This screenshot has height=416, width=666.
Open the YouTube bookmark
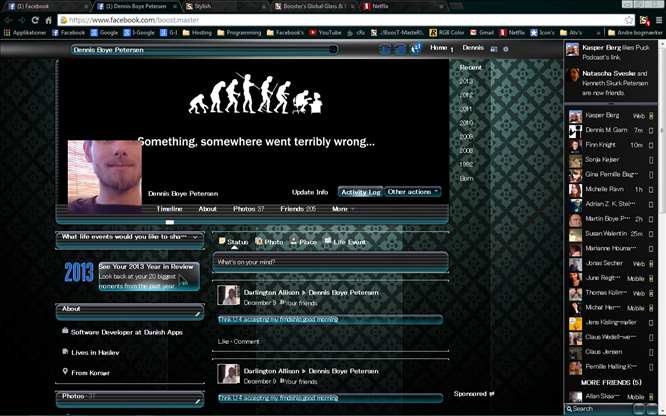click(325, 33)
